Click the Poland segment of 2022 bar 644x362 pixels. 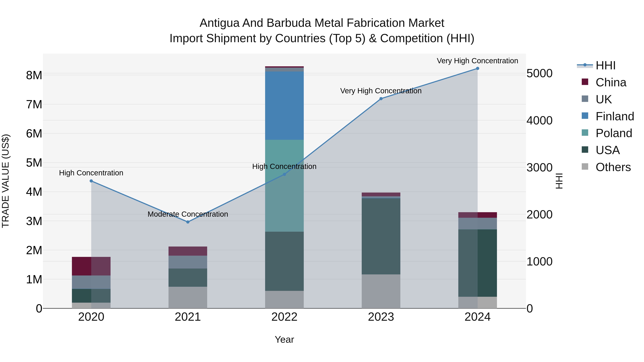coord(284,186)
